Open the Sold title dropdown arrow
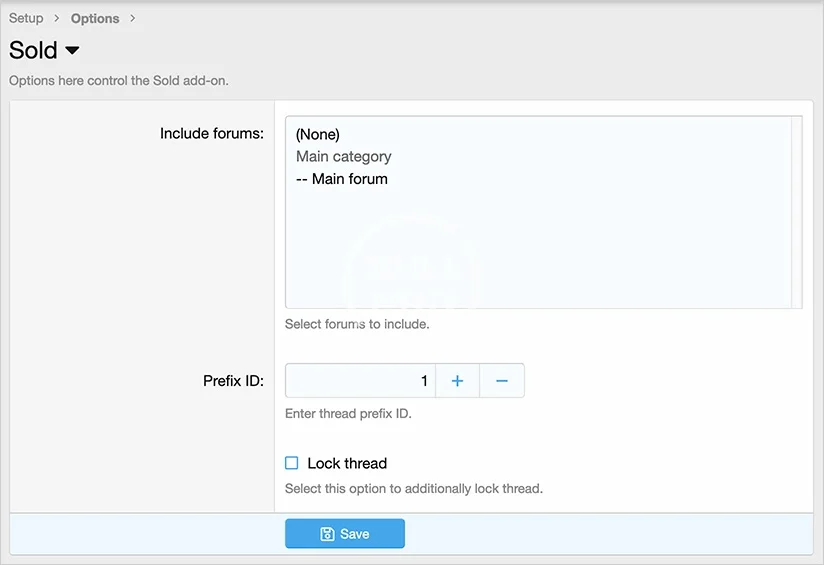The height and width of the screenshot is (565, 824). click(x=72, y=50)
